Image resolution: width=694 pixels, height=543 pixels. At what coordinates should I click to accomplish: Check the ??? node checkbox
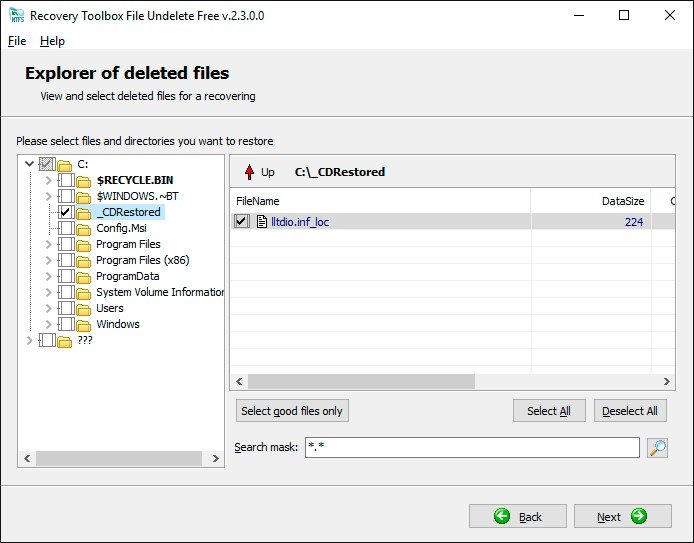coord(47,340)
